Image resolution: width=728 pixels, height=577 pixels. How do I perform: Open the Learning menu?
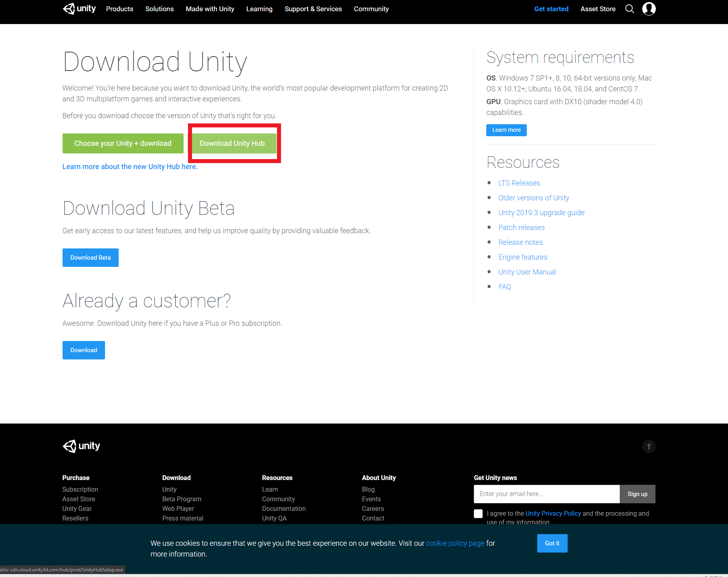pos(259,9)
